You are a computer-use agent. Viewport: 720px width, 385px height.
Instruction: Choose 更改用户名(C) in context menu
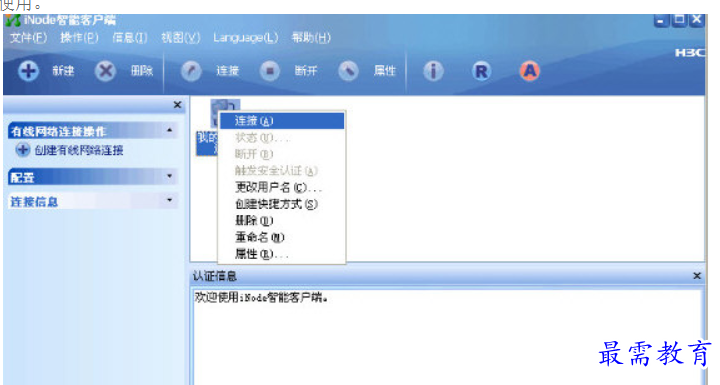click(x=281, y=187)
